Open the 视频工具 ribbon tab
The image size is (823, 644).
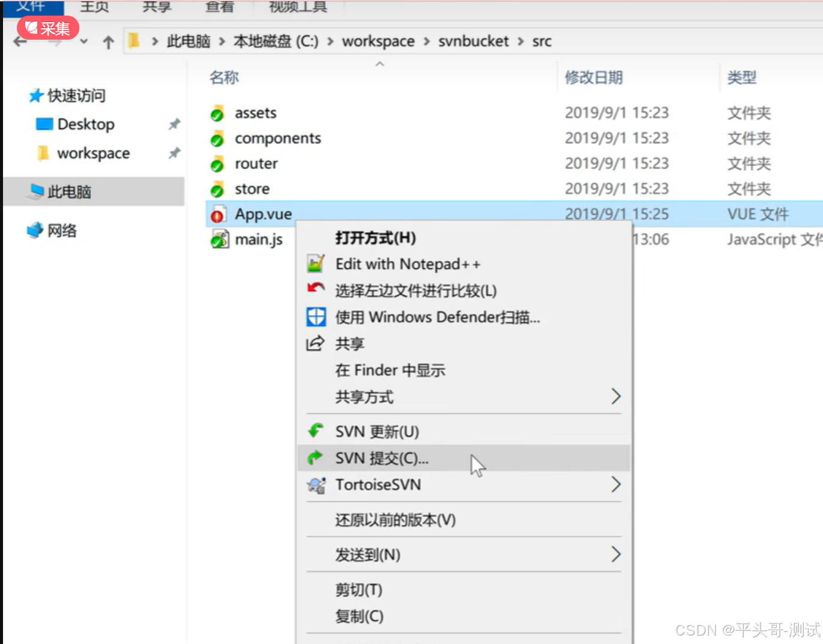pos(298,7)
